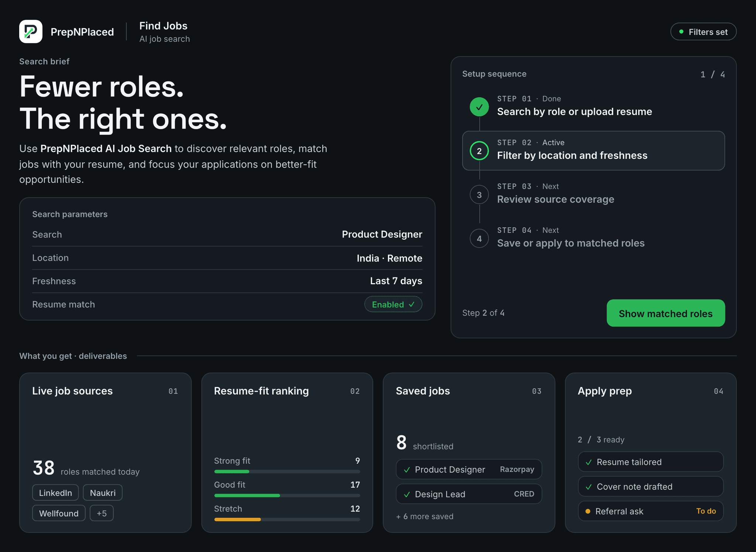The width and height of the screenshot is (756, 552).
Task: Select the Wellfound source chip
Action: (x=59, y=513)
